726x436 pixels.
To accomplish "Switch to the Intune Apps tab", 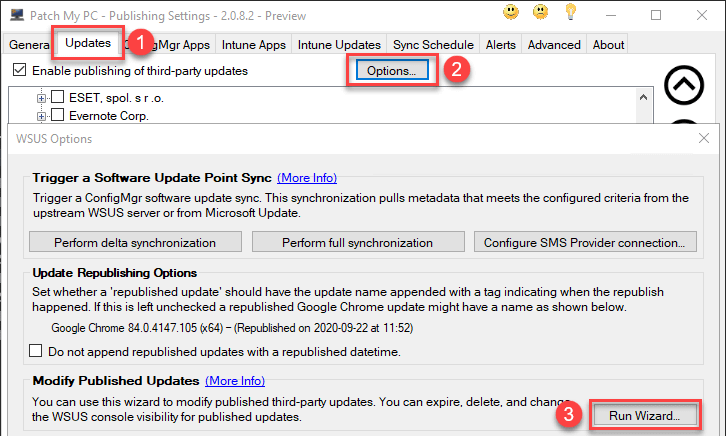I will pos(253,45).
